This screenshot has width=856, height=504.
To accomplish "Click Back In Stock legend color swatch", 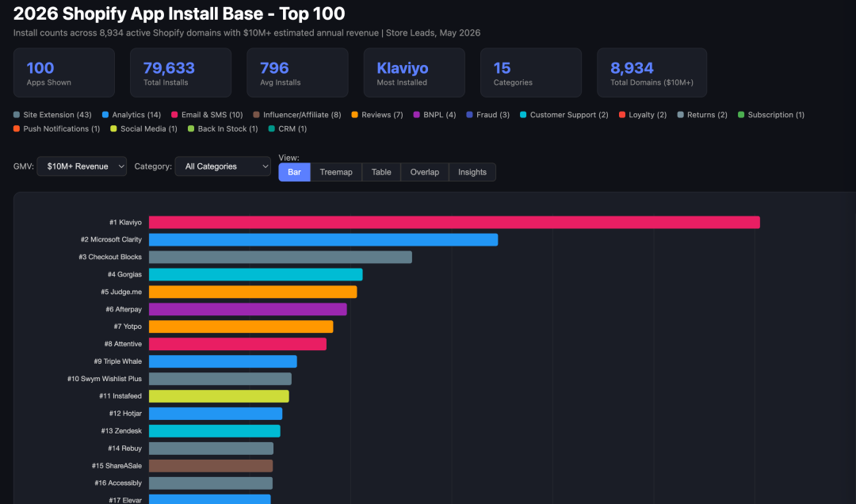I will point(191,129).
